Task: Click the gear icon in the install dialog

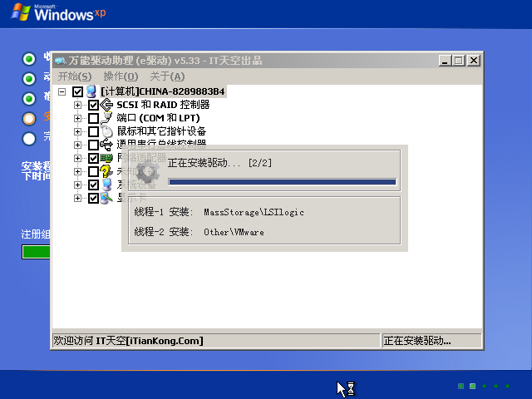Action: point(147,171)
